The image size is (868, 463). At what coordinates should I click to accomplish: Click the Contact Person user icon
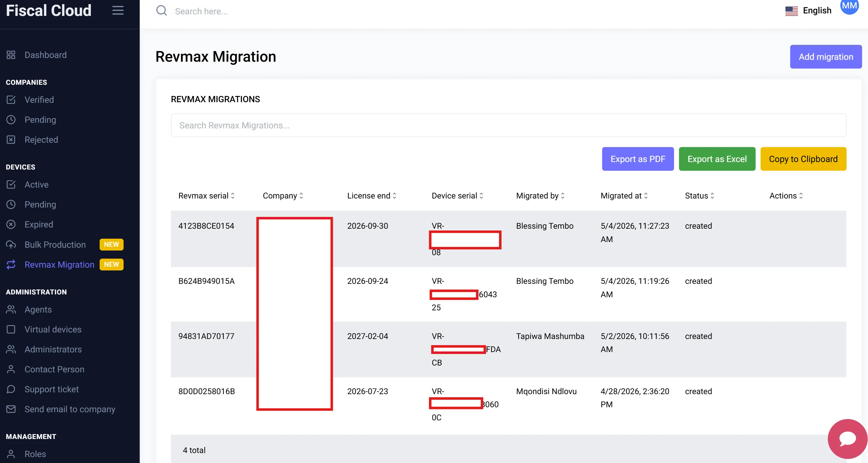tap(11, 369)
